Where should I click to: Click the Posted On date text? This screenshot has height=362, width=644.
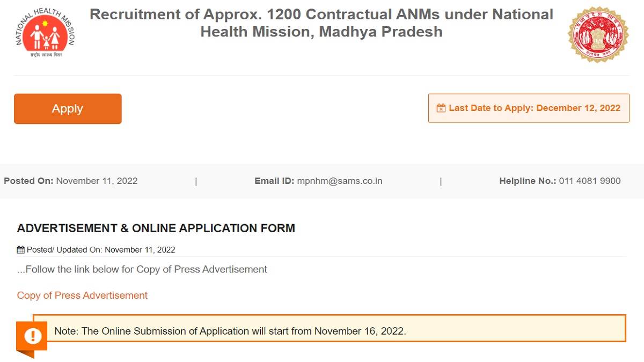click(x=98, y=181)
